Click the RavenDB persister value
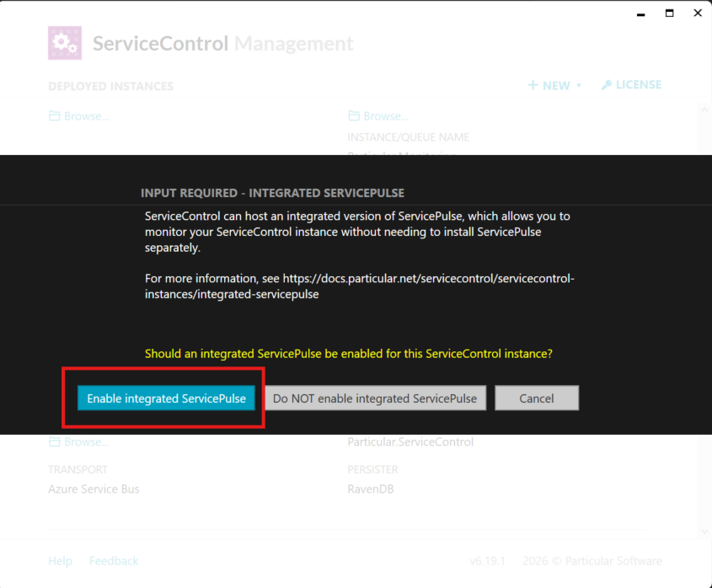Image resolution: width=712 pixels, height=588 pixels. pos(371,489)
